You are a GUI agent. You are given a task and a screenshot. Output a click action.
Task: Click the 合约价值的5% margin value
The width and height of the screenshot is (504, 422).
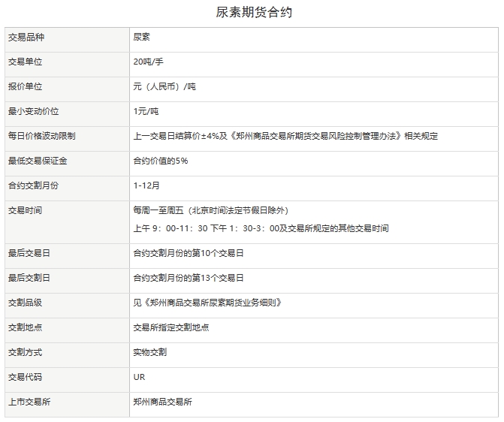(x=161, y=161)
